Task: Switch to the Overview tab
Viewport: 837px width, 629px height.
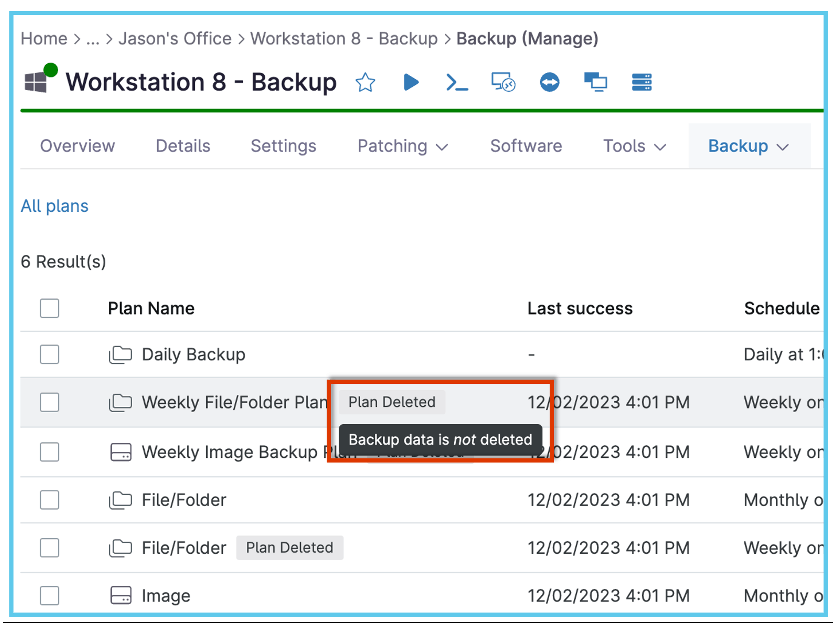Action: (77, 146)
